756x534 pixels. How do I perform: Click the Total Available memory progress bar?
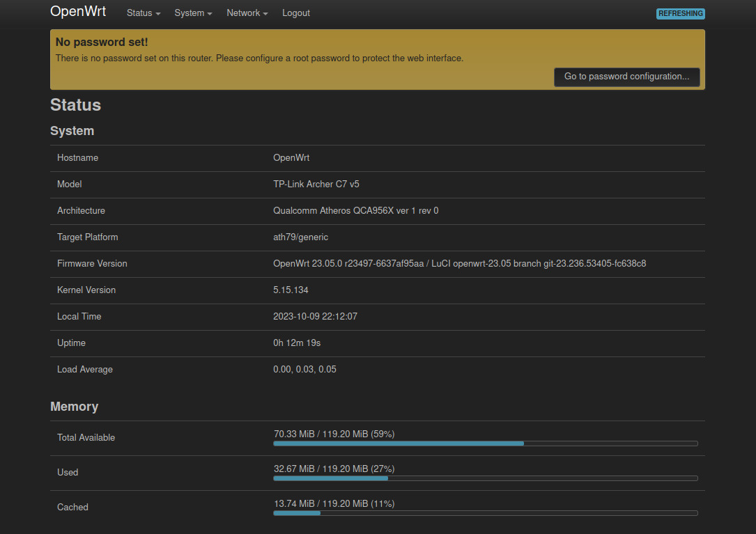[x=485, y=443]
